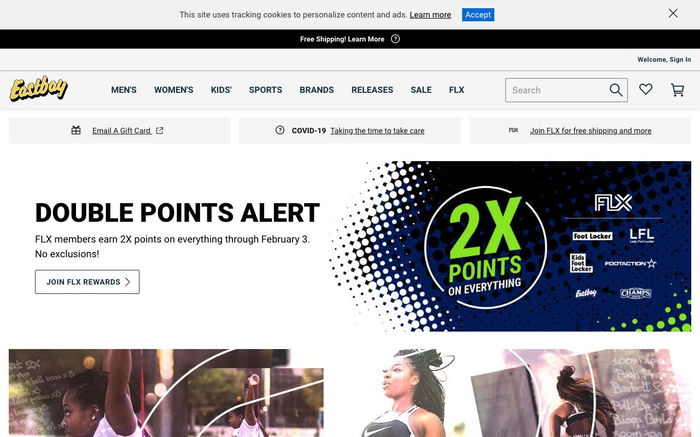Click Join FLX Rewards button

(x=87, y=282)
